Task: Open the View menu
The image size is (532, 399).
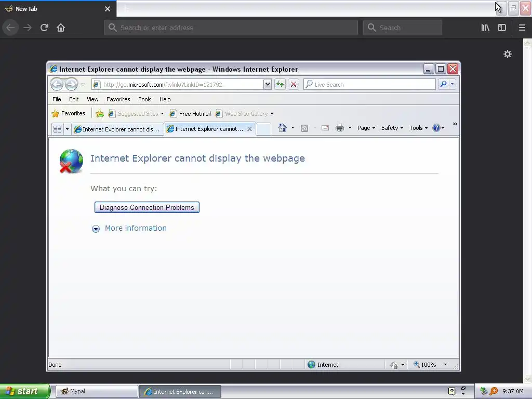Action: pyautogui.click(x=92, y=99)
